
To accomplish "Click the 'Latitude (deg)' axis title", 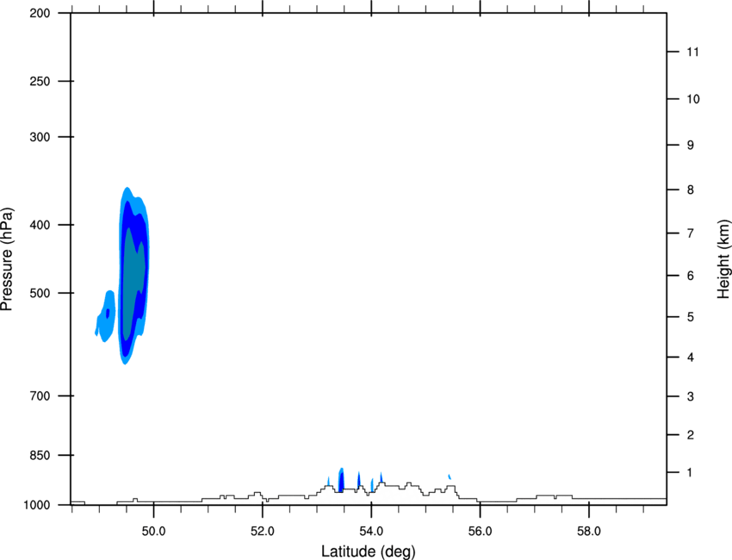I will point(369,551).
